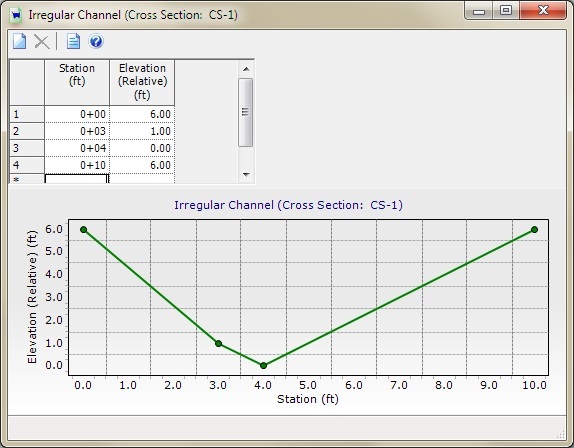Open the Help question mark icon
574x448 pixels.
(x=96, y=41)
